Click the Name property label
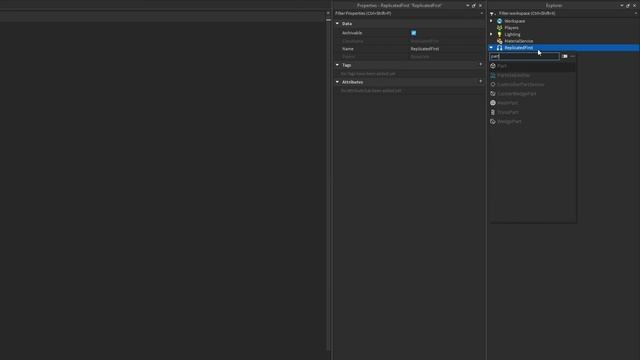The width and height of the screenshot is (640, 360). click(348, 49)
